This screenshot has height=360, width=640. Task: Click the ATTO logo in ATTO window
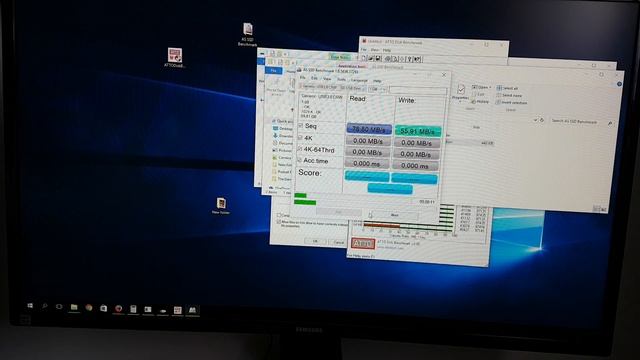click(363, 243)
